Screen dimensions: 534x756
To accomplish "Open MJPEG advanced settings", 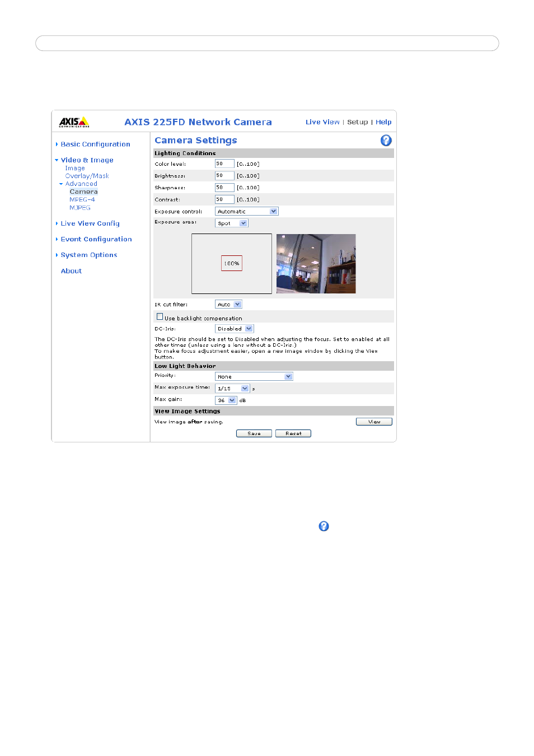I will (x=80, y=207).
